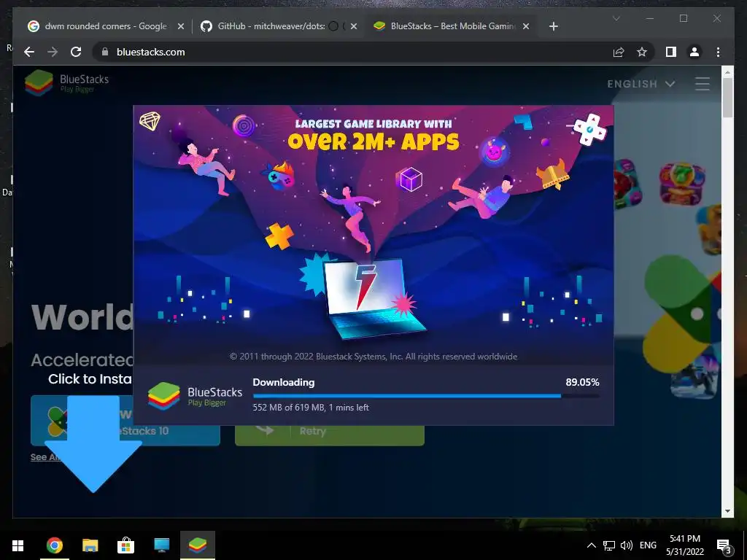Viewport: 747px width, 560px height.
Task: Open the ENGLISH language dropdown
Action: pyautogui.click(x=641, y=84)
